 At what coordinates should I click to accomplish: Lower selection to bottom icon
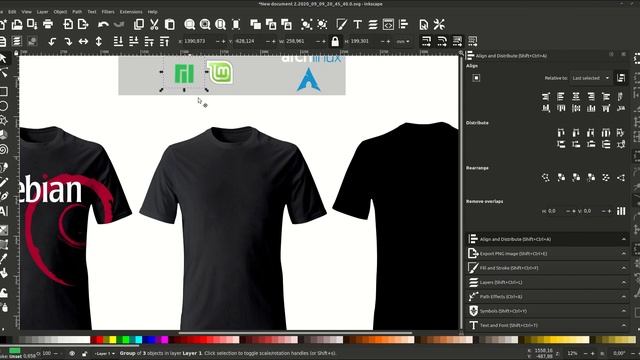click(118, 41)
